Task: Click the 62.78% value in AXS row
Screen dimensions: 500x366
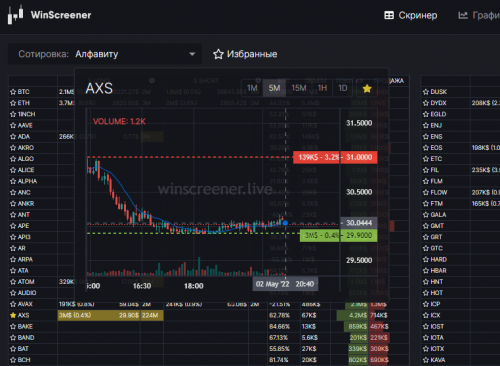Action: (280, 315)
